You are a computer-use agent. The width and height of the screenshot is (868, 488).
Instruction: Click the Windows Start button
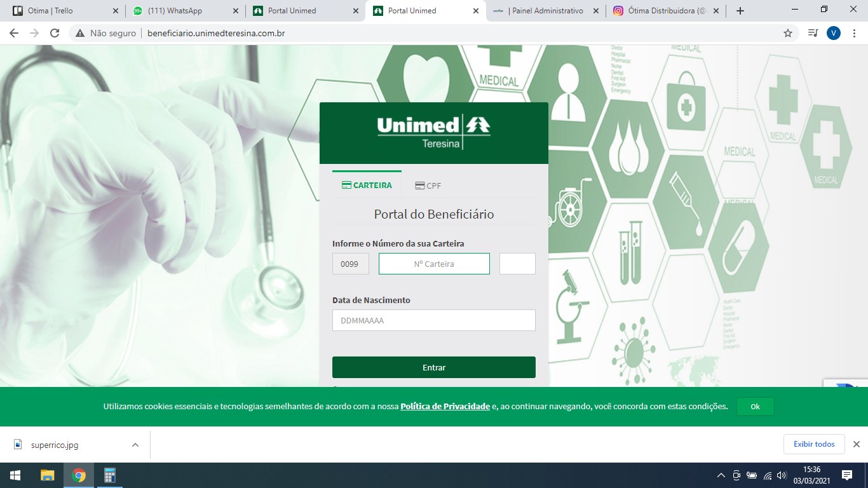point(15,475)
